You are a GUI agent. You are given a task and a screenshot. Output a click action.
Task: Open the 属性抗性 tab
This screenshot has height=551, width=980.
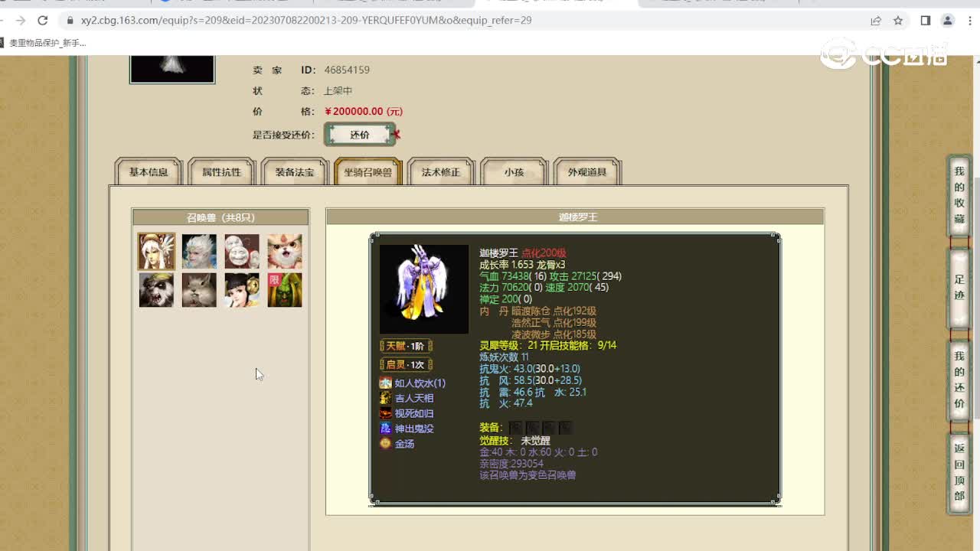[221, 172]
